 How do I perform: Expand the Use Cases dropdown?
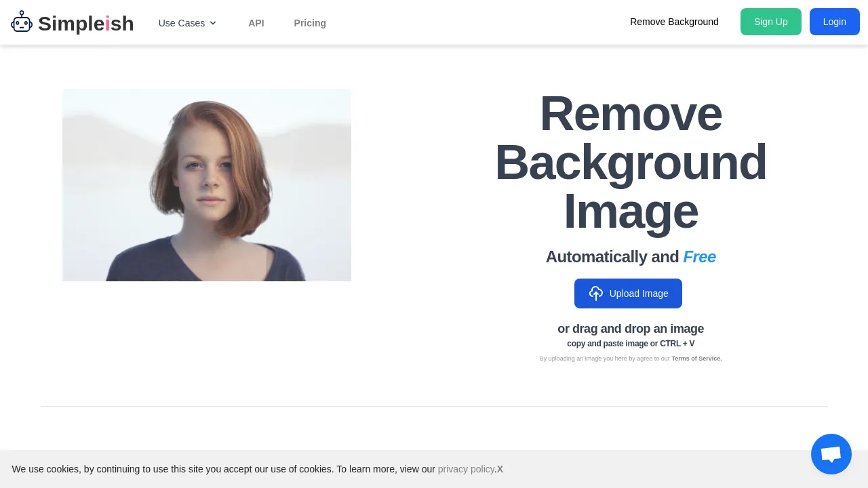click(182, 23)
